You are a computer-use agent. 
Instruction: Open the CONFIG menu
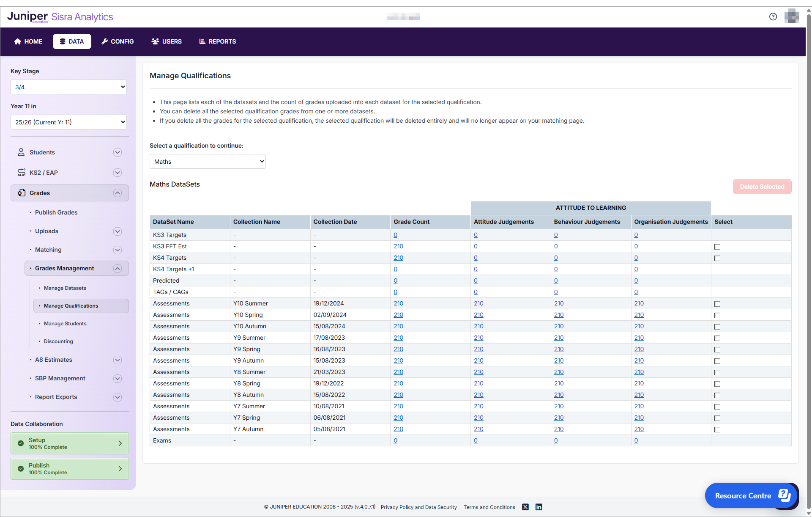[x=118, y=41]
